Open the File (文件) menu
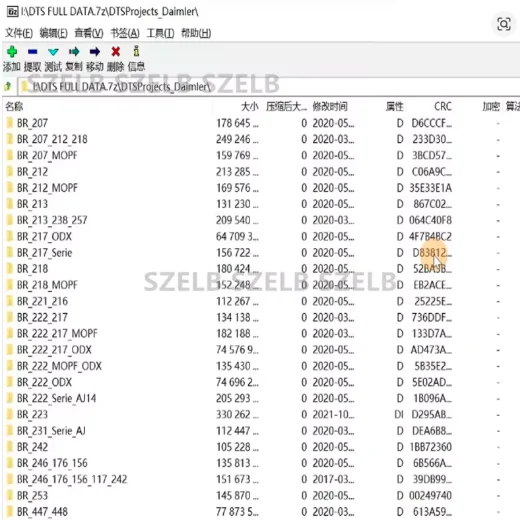Image resolution: width=520 pixels, height=520 pixels. pos(19,33)
